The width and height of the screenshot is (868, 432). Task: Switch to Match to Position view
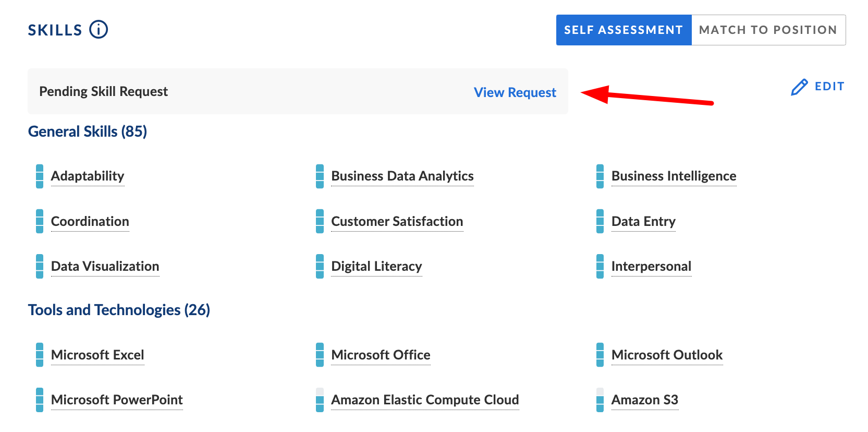pos(768,30)
